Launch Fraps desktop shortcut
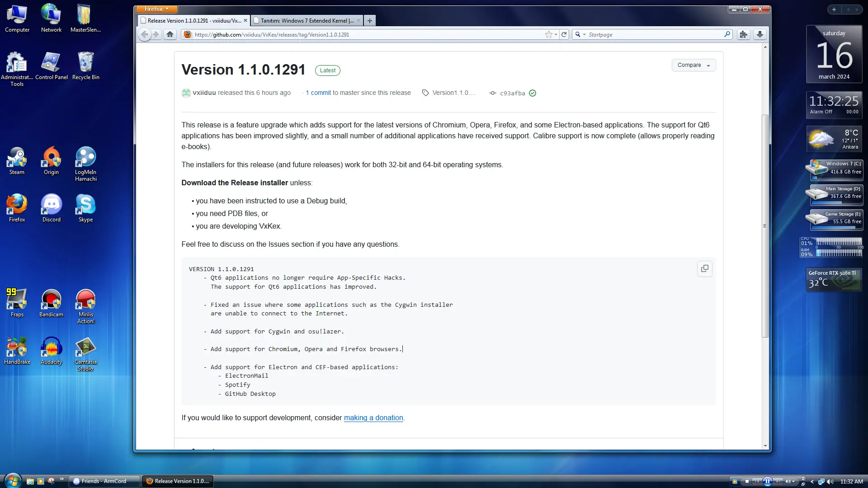The height and width of the screenshot is (488, 868). click(x=17, y=303)
